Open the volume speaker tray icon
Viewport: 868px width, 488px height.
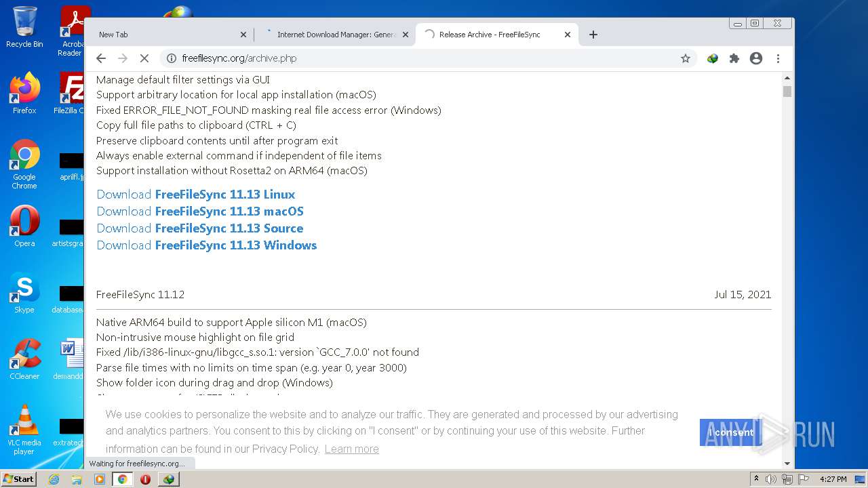[x=771, y=479]
